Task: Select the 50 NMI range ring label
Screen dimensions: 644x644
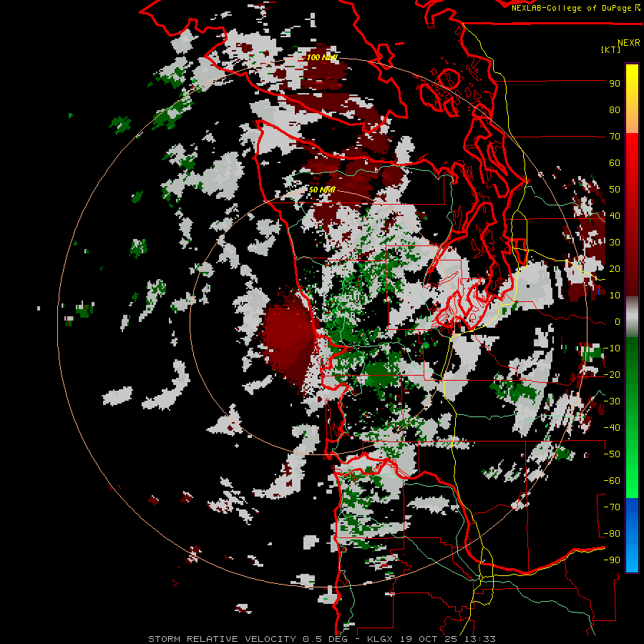Action: pyautogui.click(x=322, y=190)
